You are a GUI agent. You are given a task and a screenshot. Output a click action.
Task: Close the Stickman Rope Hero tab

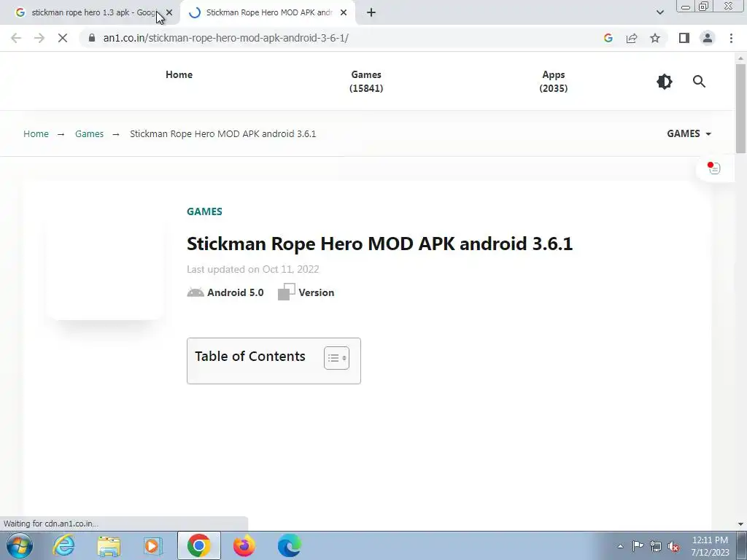(344, 12)
